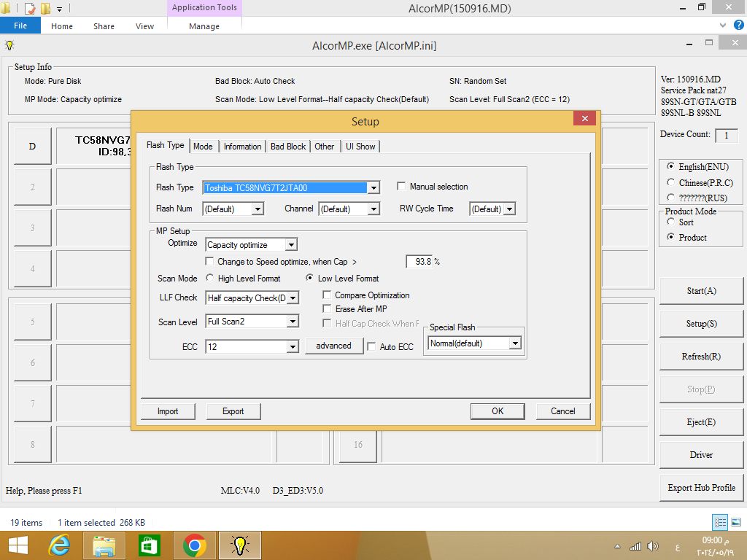The width and height of the screenshot is (747, 560).
Task: Choose Chinese(P.R.C) language radio
Action: 671,182
